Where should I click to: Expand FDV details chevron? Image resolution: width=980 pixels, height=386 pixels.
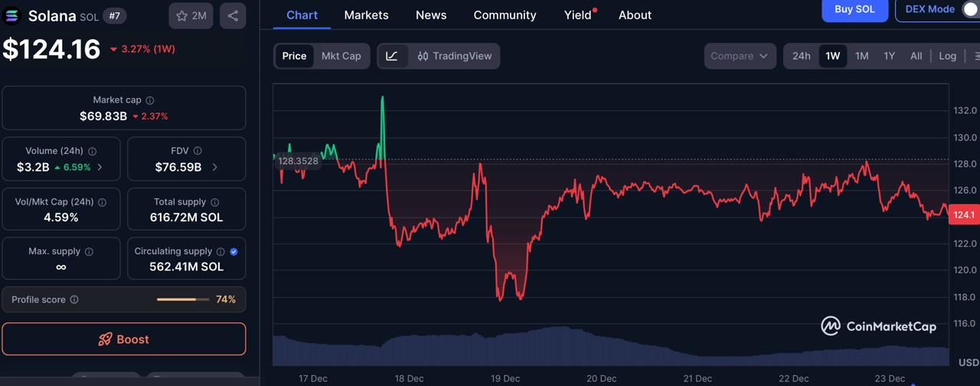[214, 167]
